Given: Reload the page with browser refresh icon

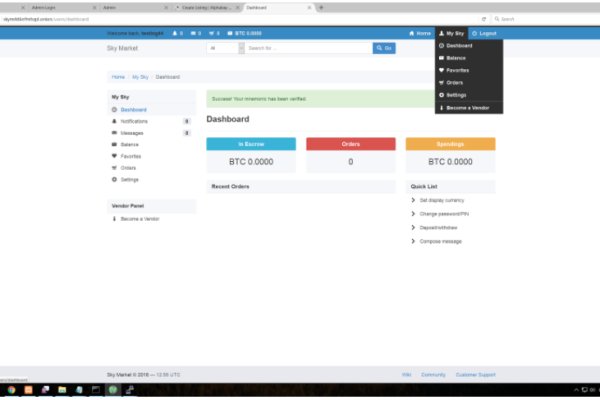Looking at the screenshot, I should [485, 19].
